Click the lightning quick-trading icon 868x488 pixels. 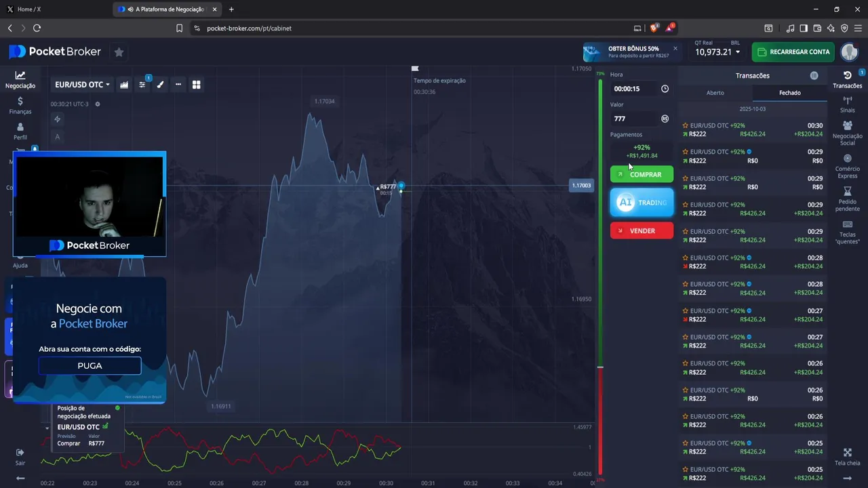click(x=58, y=119)
